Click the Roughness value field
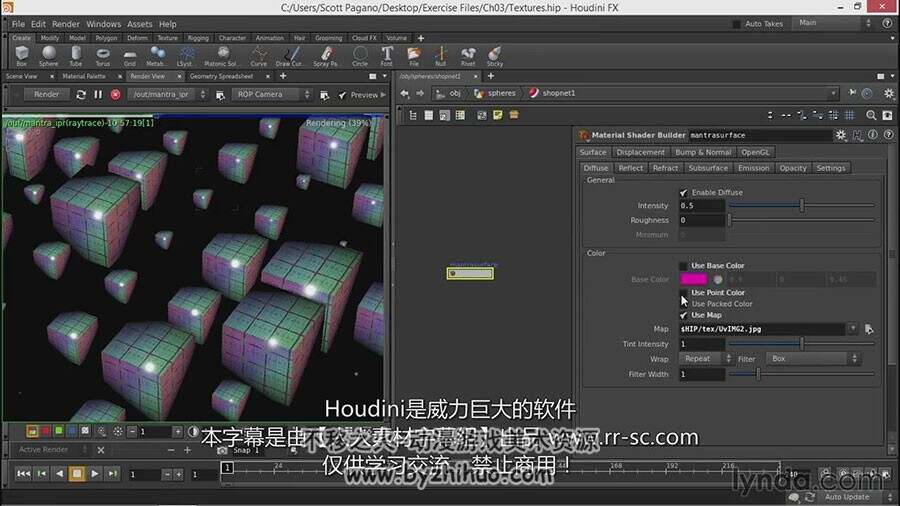 701,220
